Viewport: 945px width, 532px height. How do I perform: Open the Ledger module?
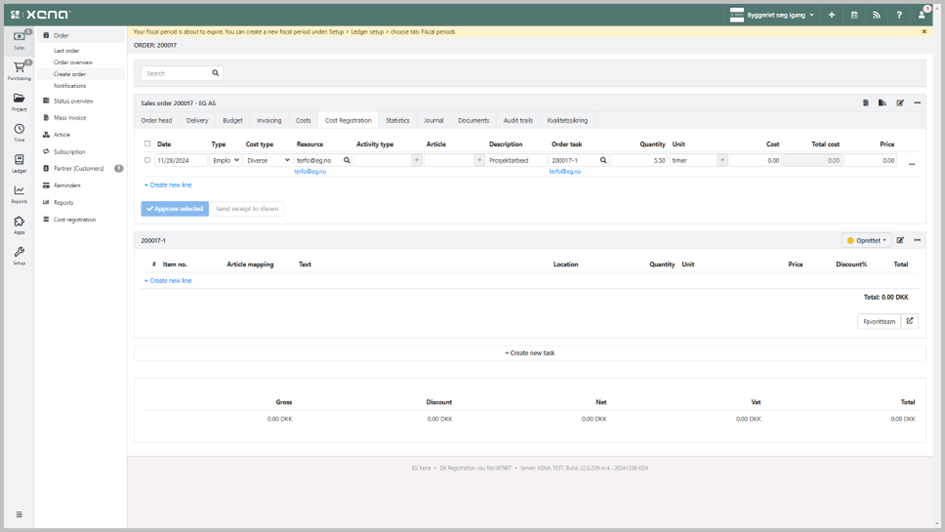coord(19,163)
